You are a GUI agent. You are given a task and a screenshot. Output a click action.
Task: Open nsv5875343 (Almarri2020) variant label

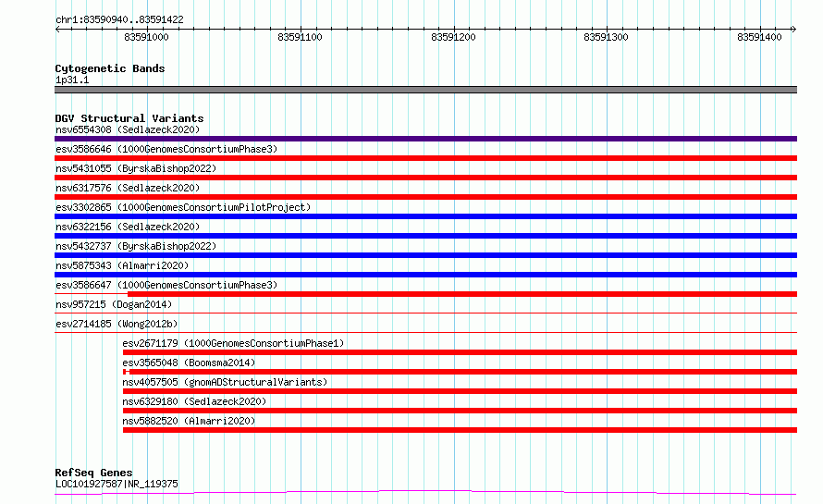tap(122, 265)
